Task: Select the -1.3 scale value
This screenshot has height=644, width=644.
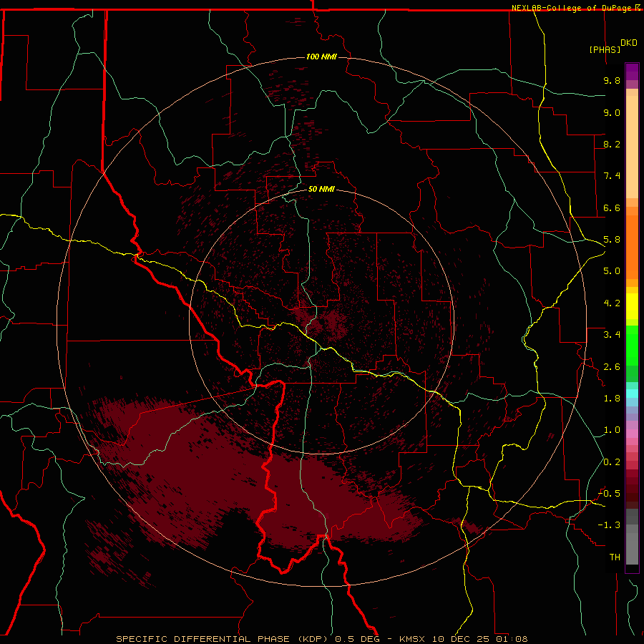Action: pos(609,525)
